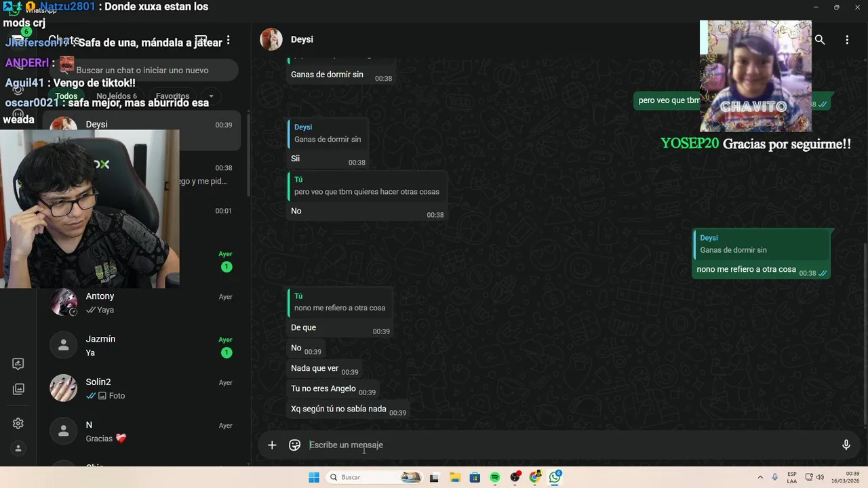Image resolution: width=868 pixels, height=488 pixels.
Task: Open chat list menu (three dots)
Action: pyautogui.click(x=229, y=40)
